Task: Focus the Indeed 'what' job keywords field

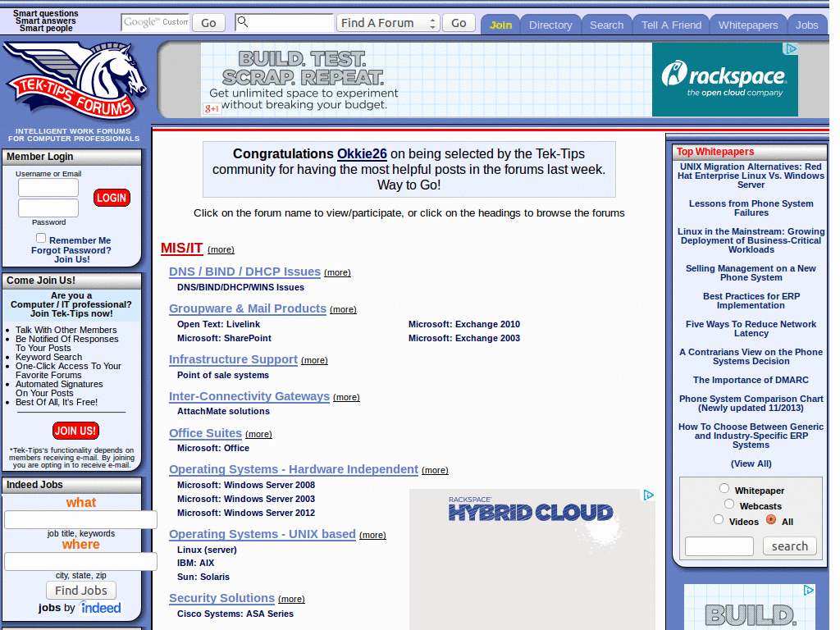Action: coord(80,519)
